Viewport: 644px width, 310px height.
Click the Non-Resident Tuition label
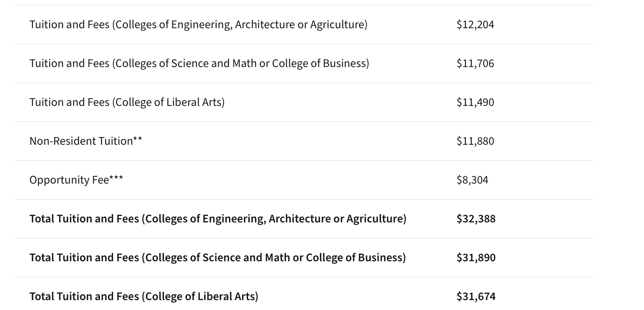coord(81,141)
